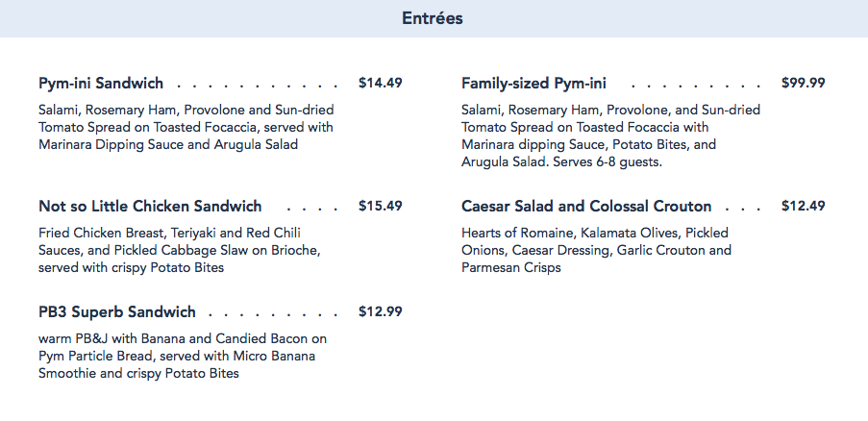This screenshot has width=868, height=421.
Task: Click the Entrées section heading
Action: click(433, 18)
